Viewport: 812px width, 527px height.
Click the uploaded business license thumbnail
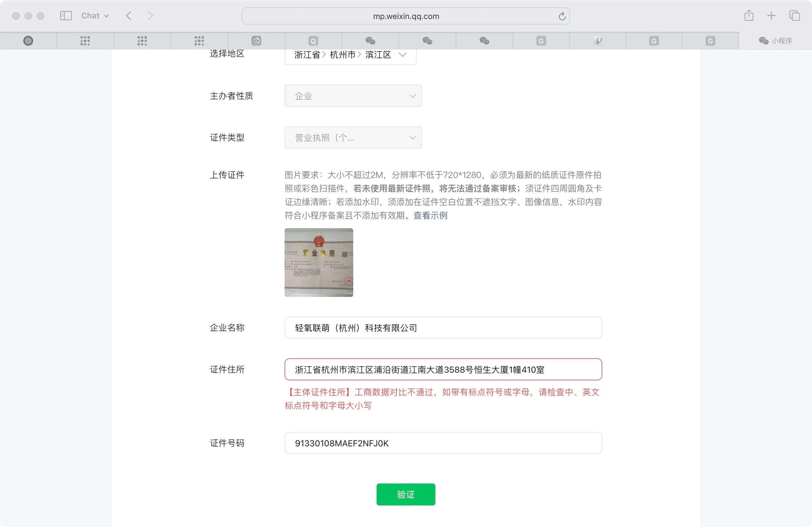pos(319,263)
